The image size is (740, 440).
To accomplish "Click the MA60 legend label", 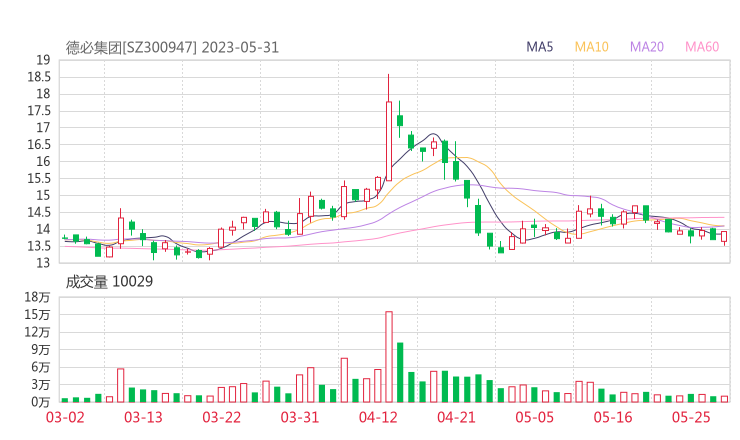I will pos(702,47).
